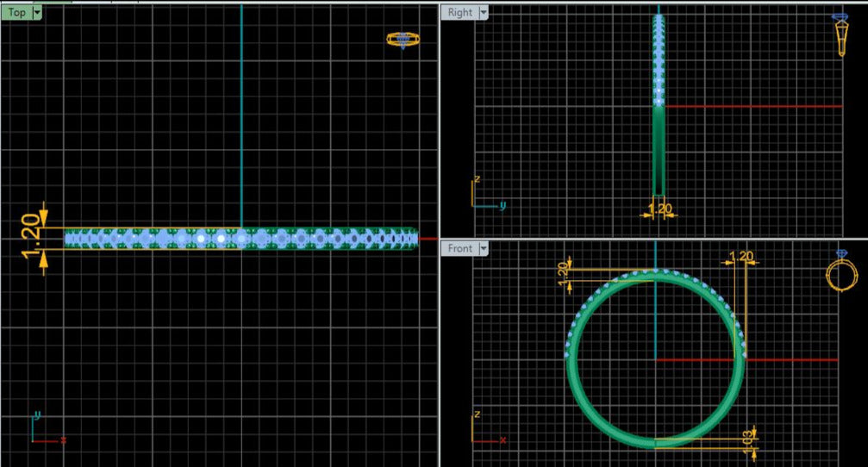Screen dimensions: 868x467
Task: Open the Top viewport dropdown arrow
Action: (x=37, y=12)
